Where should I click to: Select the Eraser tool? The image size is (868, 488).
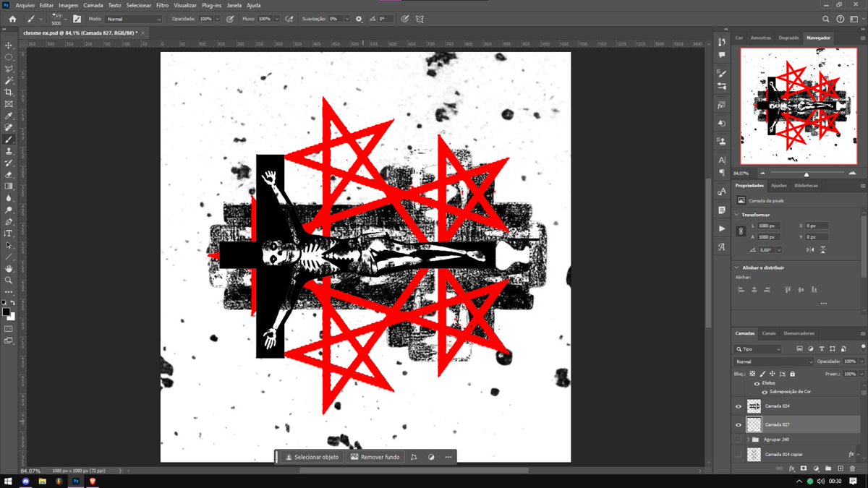click(x=9, y=174)
